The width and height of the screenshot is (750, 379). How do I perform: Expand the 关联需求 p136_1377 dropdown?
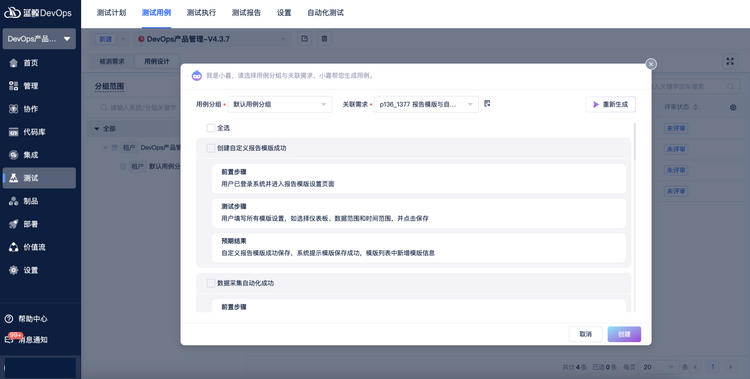click(x=426, y=104)
